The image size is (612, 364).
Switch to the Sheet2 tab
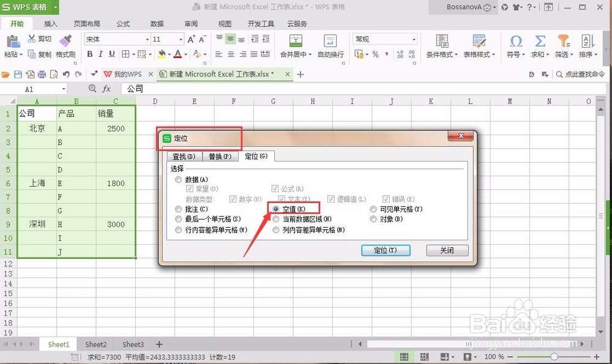[x=95, y=344]
